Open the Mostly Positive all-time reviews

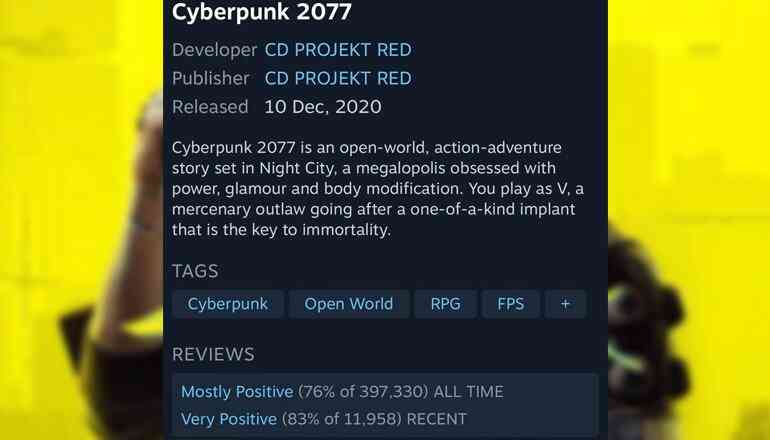coord(237,391)
